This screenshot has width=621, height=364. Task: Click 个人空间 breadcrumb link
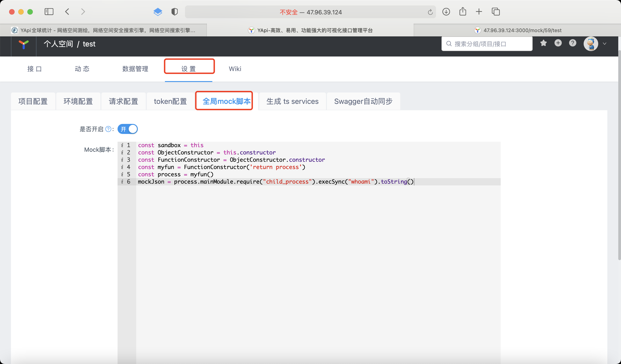tap(58, 44)
